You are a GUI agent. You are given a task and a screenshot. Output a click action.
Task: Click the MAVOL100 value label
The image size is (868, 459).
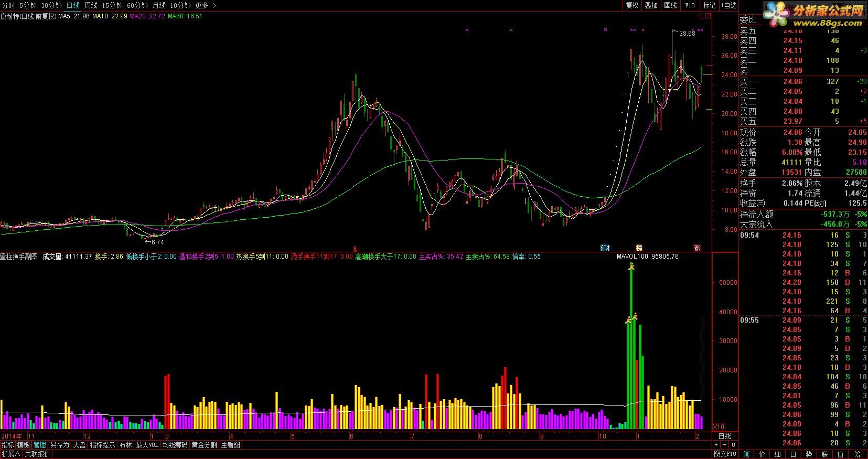[648, 257]
